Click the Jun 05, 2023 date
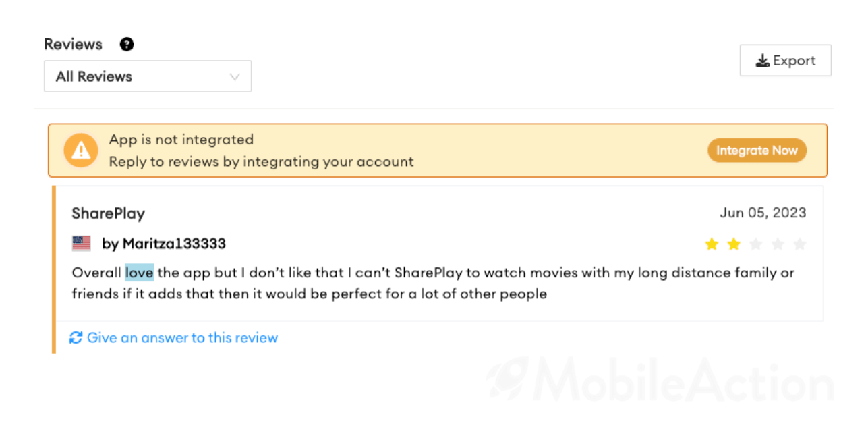The height and width of the screenshot is (436, 868). [763, 213]
